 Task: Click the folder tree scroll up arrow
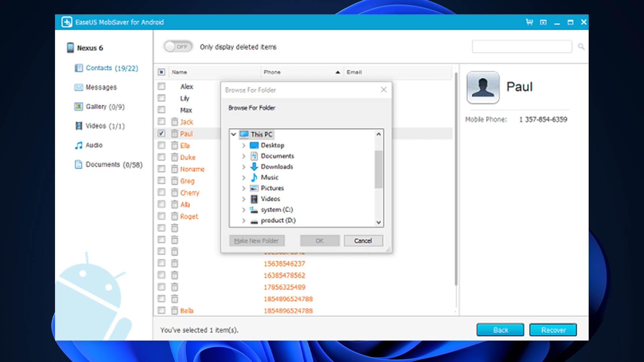coord(379,134)
